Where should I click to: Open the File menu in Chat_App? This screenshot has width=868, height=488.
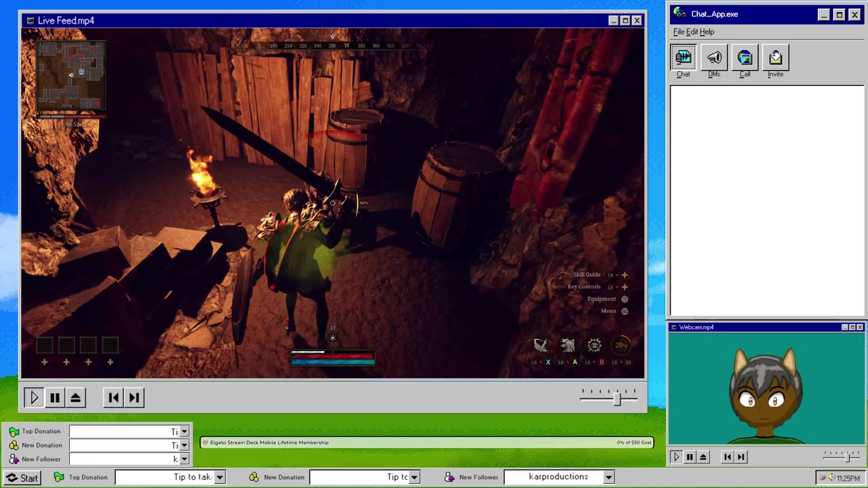pos(679,32)
